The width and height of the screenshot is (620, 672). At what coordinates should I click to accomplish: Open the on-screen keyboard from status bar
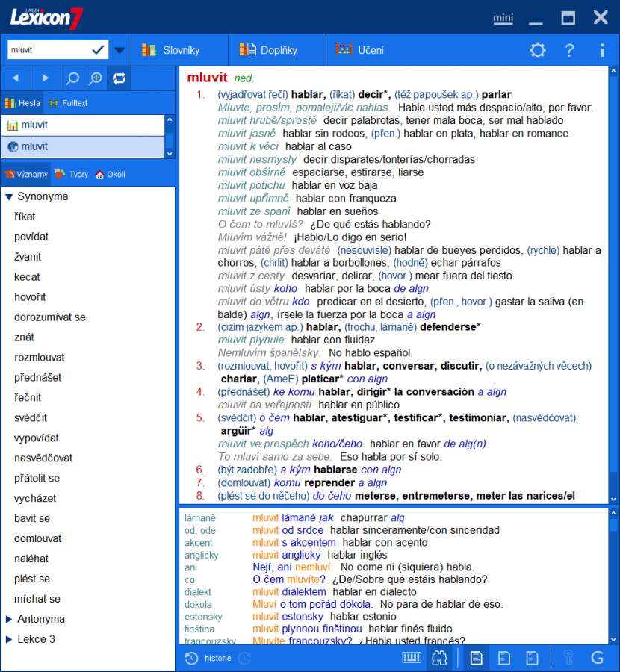(412, 658)
